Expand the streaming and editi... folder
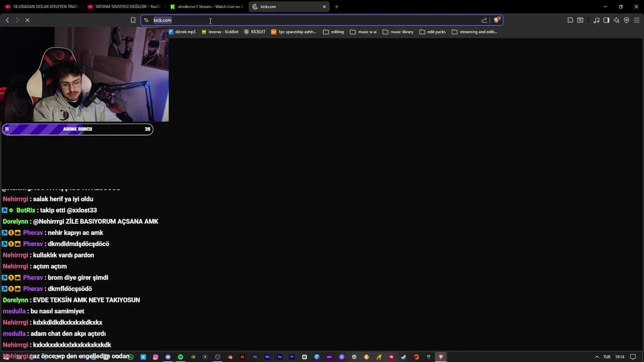The height and width of the screenshot is (362, 644). [x=474, y=32]
